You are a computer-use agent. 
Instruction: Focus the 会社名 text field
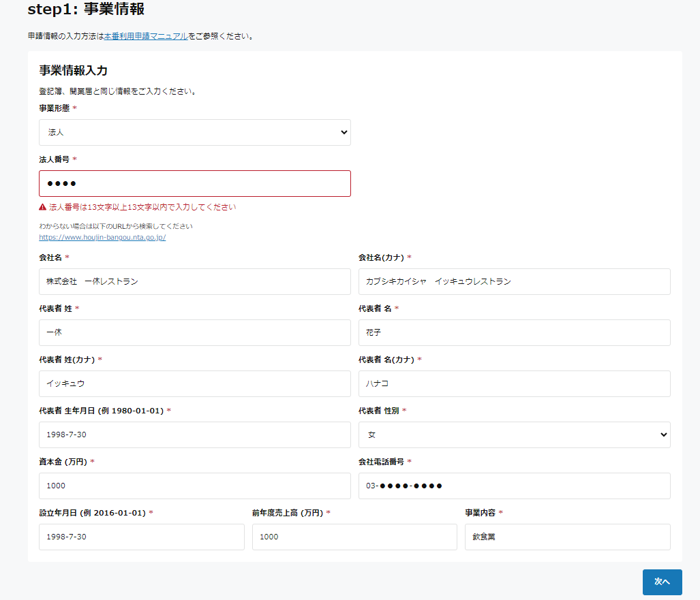[x=194, y=281]
